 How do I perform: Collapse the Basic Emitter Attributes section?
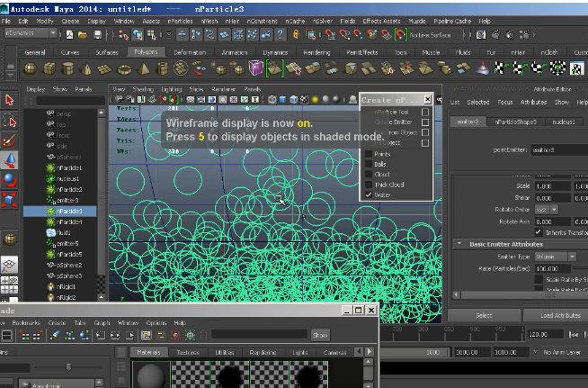click(x=459, y=244)
